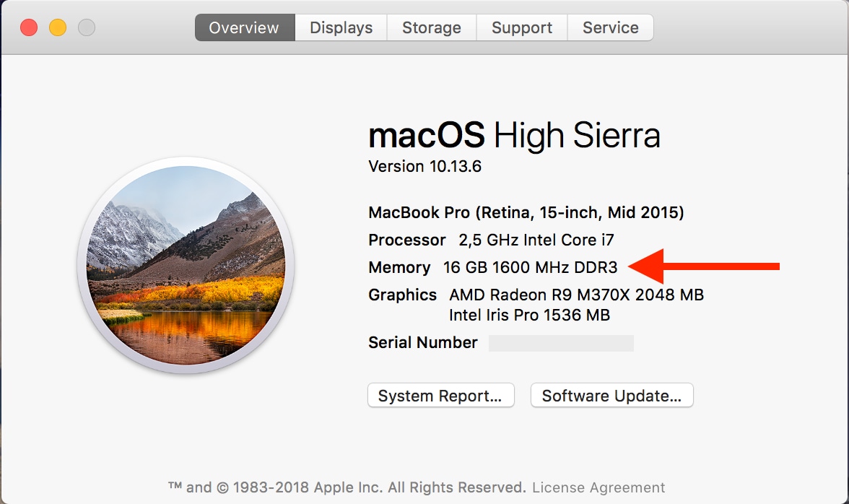
Task: Open the Displays tab
Action: (341, 28)
